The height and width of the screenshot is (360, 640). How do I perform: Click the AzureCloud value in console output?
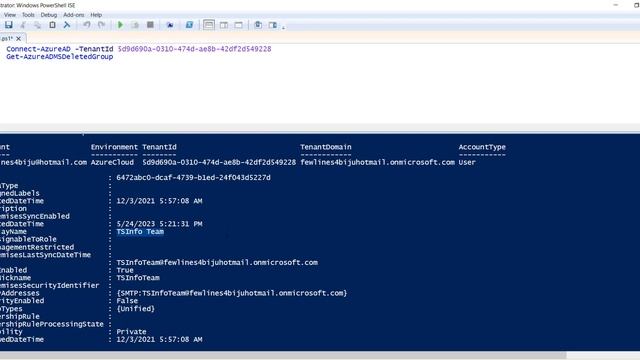pos(112,162)
